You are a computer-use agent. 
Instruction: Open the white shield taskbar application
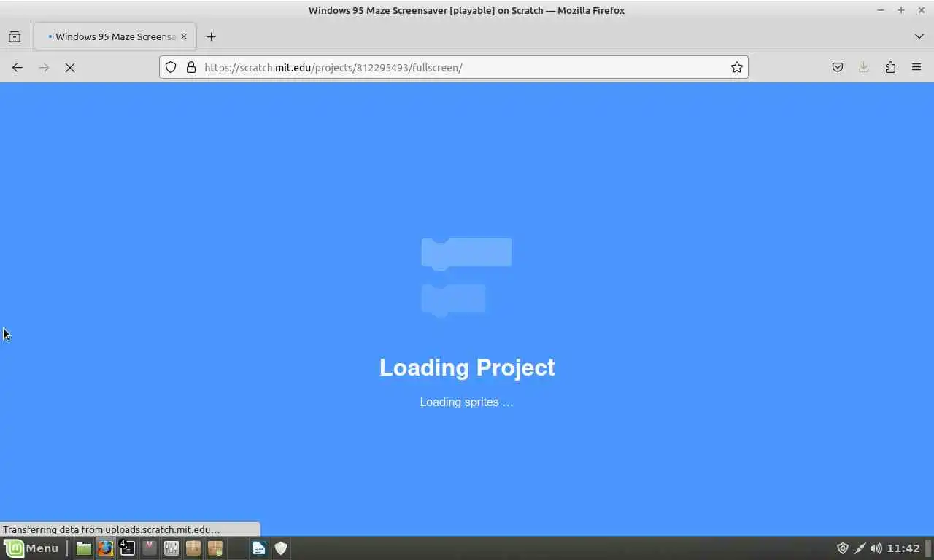[x=281, y=548]
